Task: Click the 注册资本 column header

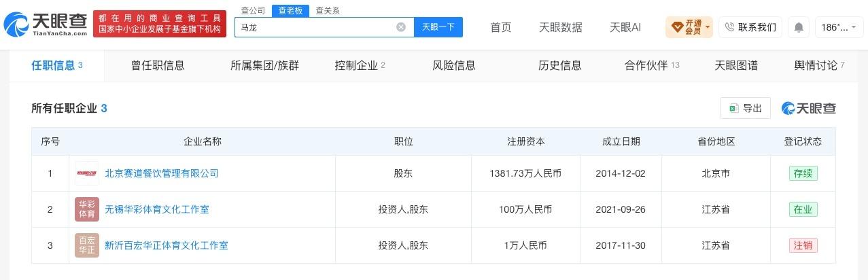Action: pyautogui.click(x=526, y=141)
